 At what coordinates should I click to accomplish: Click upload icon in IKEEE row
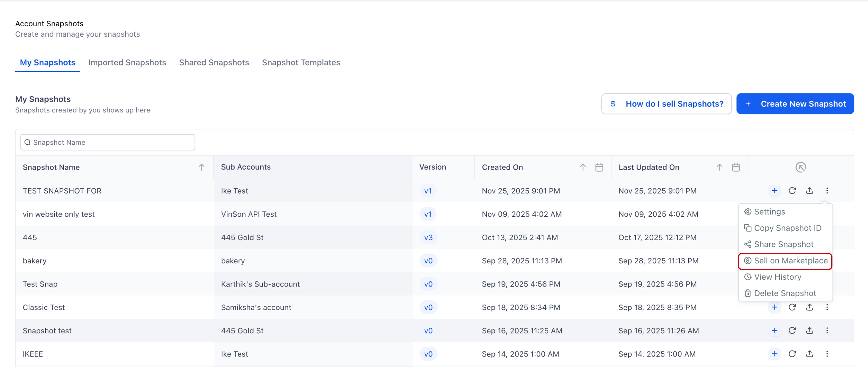(809, 353)
